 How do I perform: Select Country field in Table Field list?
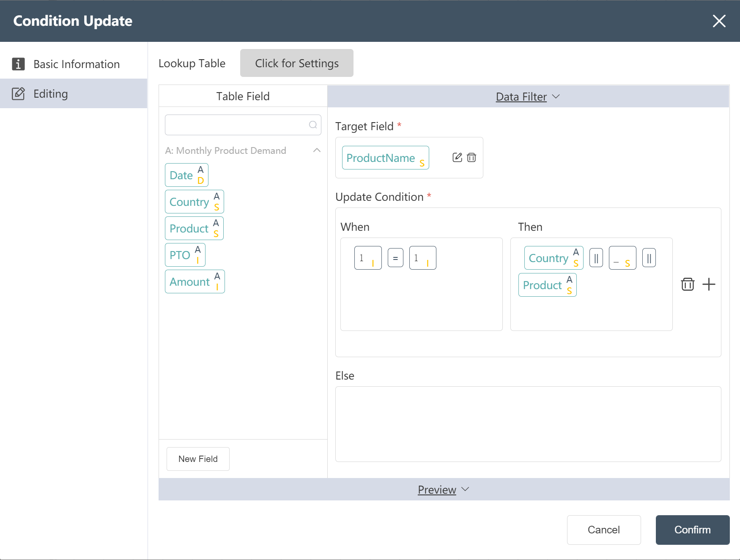point(194,202)
